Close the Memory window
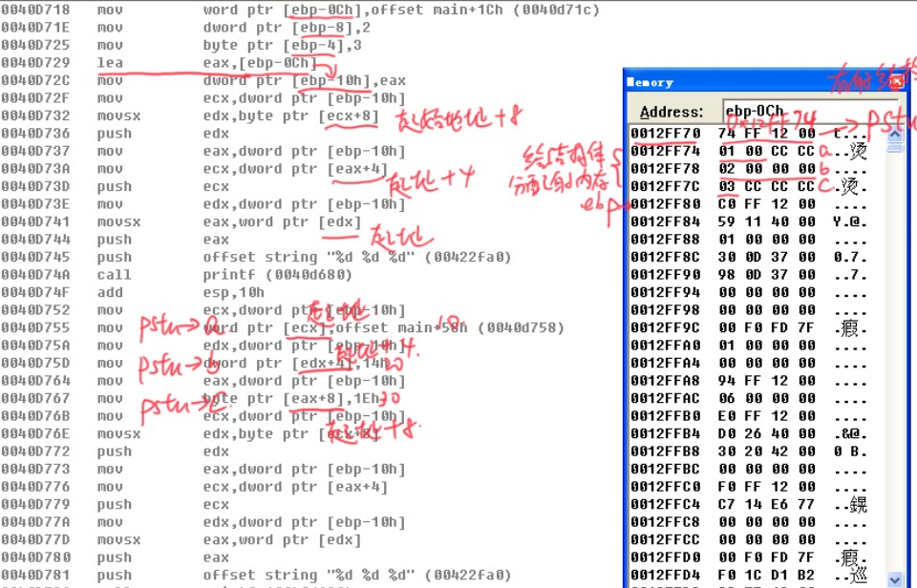Image resolution: width=917 pixels, height=588 pixels. point(896,82)
